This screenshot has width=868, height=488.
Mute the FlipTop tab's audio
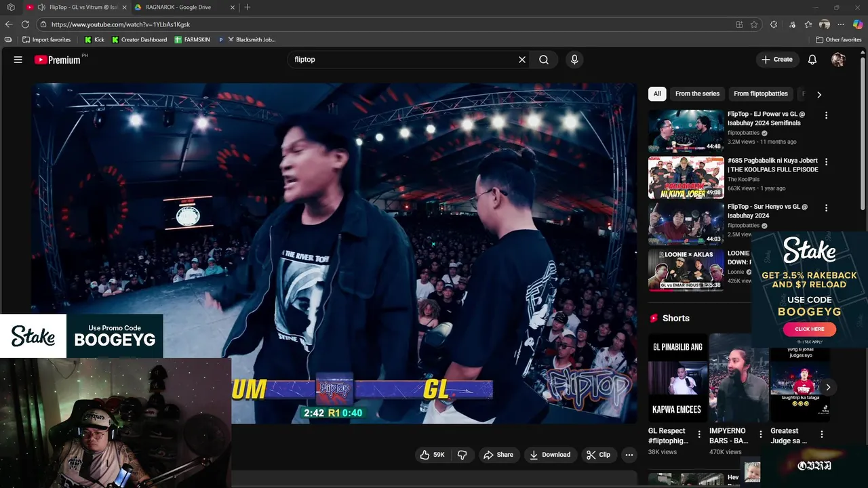point(41,7)
